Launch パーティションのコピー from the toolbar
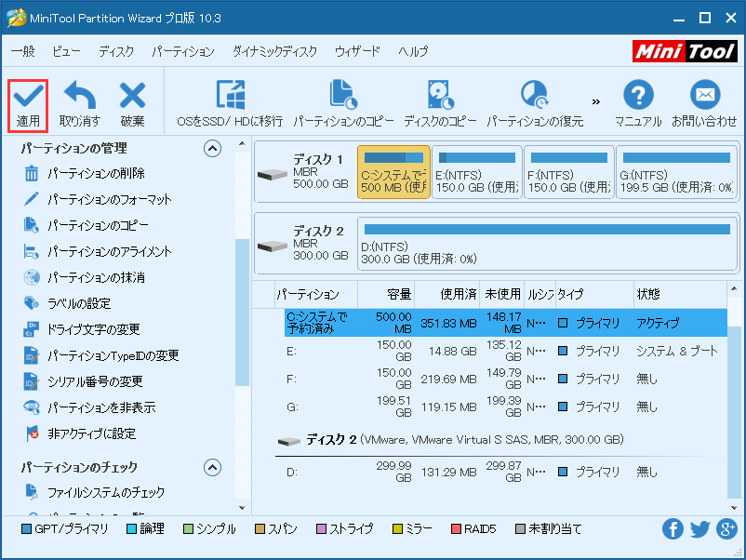Viewport: 746px width, 560px height. click(343, 105)
